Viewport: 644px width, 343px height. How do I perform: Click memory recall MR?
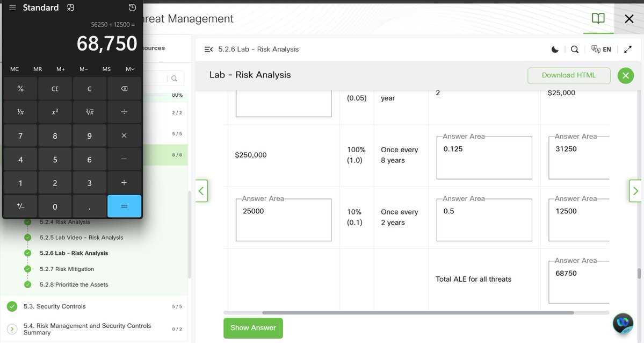[x=38, y=69]
